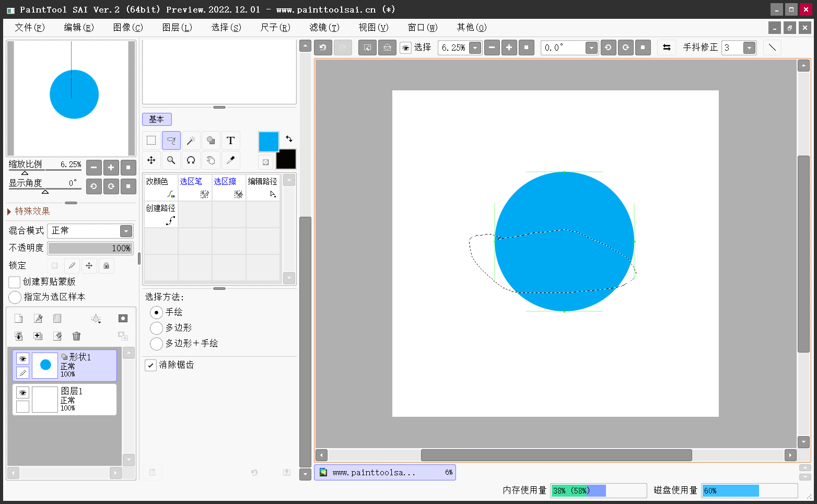Choose the 创建路径 tool
Image resolution: width=817 pixels, height=504 pixels.
(161, 215)
